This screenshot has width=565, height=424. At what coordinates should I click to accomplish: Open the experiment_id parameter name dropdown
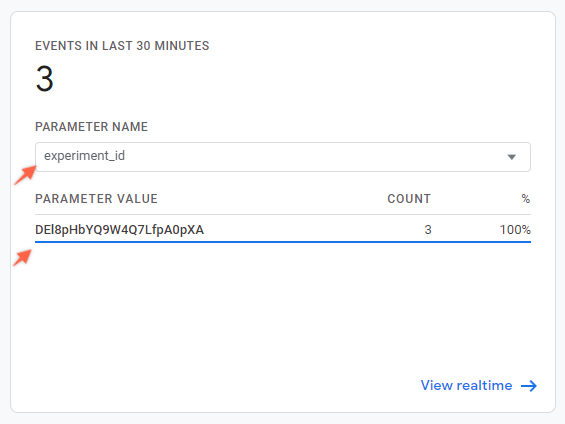[283, 157]
